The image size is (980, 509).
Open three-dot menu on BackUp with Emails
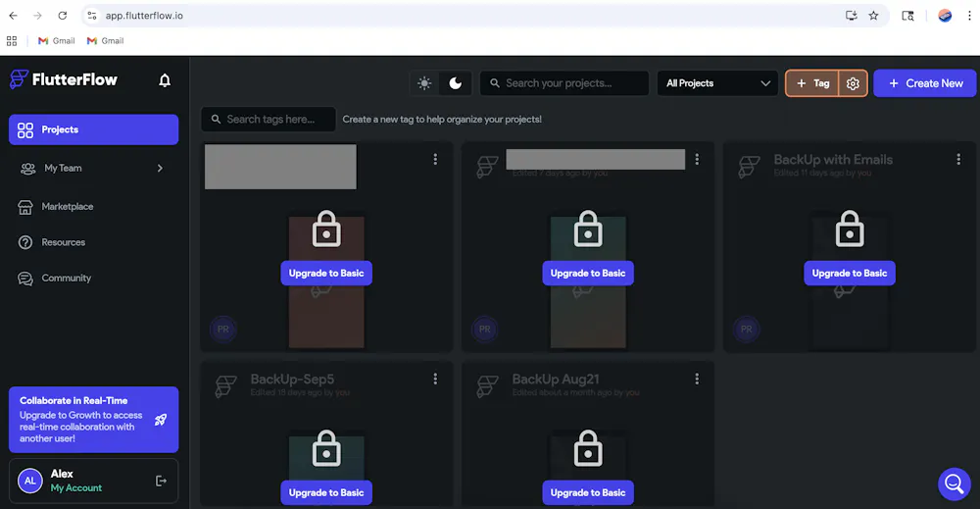[958, 160]
